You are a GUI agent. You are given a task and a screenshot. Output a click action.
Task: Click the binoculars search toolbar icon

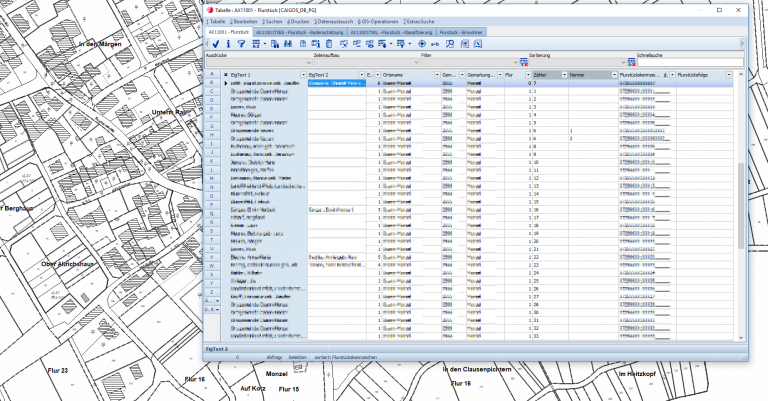point(288,44)
